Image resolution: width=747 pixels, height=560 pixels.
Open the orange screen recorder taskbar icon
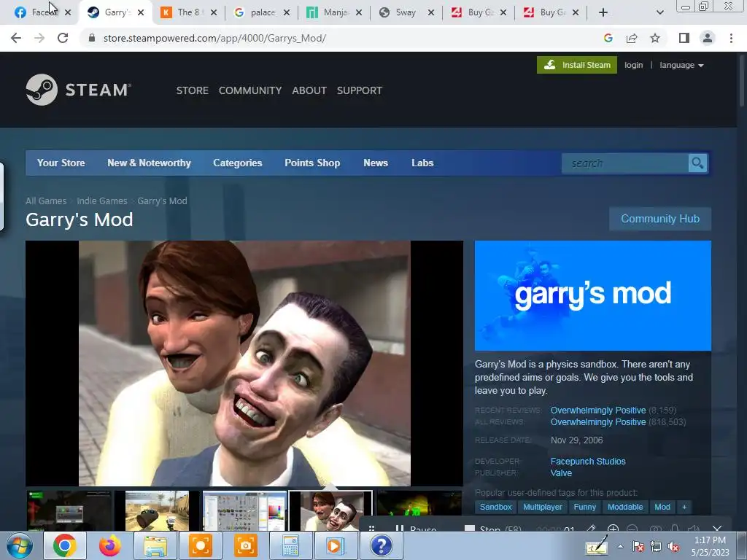coord(201,545)
